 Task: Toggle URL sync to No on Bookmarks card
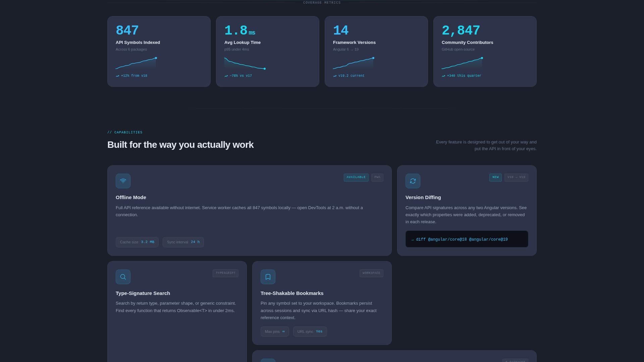pos(310,331)
